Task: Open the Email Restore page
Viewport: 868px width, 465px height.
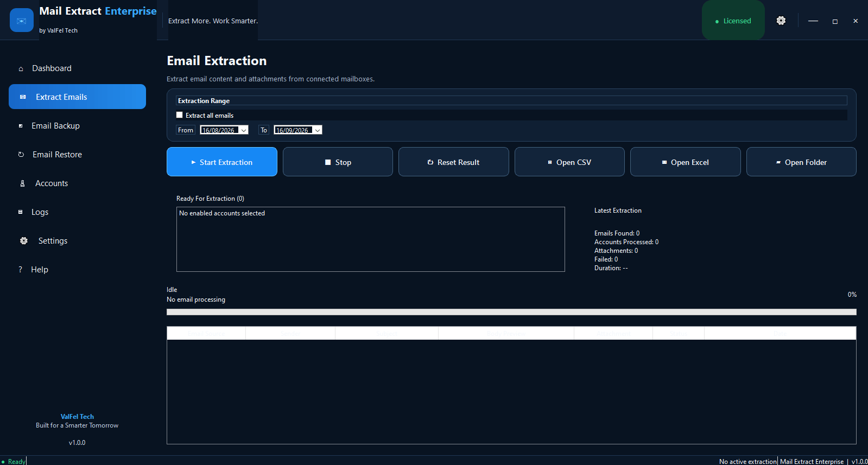Action: coord(57,155)
